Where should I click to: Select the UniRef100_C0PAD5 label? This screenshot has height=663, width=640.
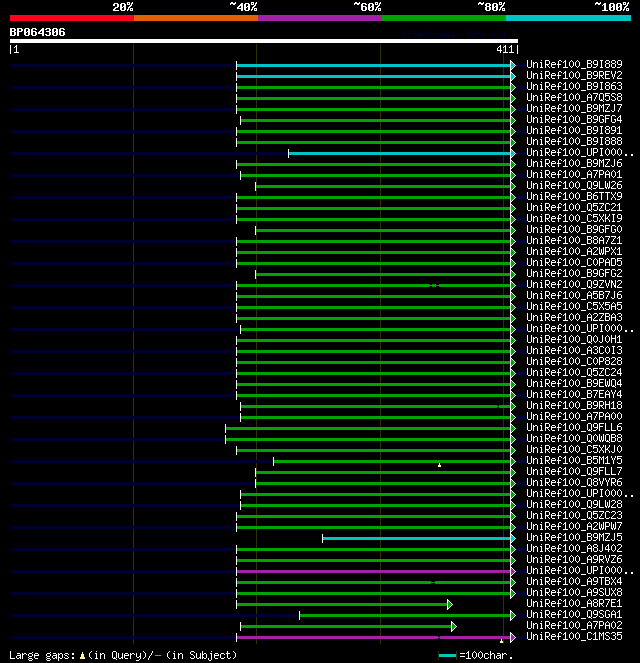click(574, 262)
